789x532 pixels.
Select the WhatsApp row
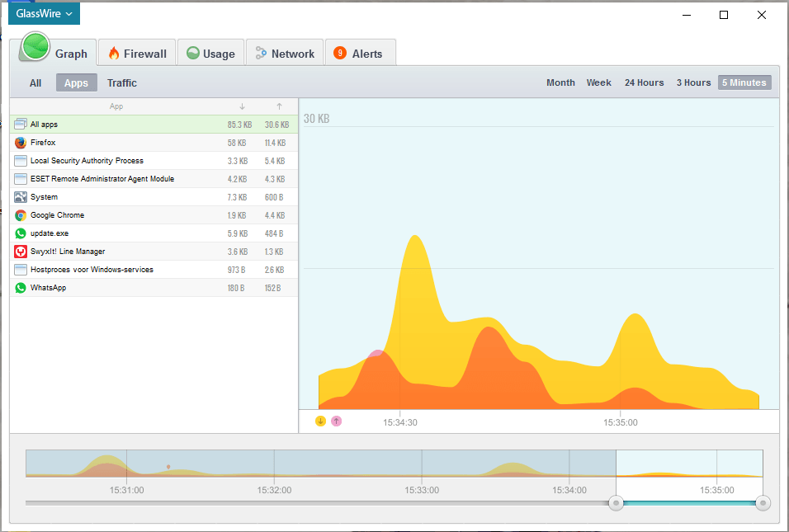pos(154,288)
